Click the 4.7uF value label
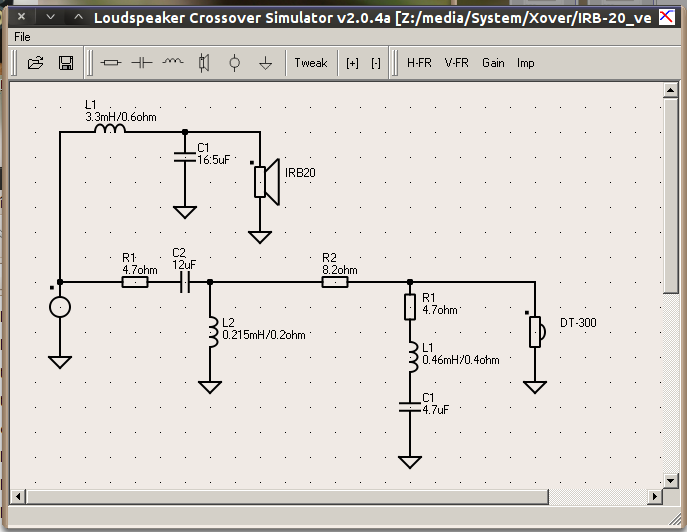 (436, 410)
